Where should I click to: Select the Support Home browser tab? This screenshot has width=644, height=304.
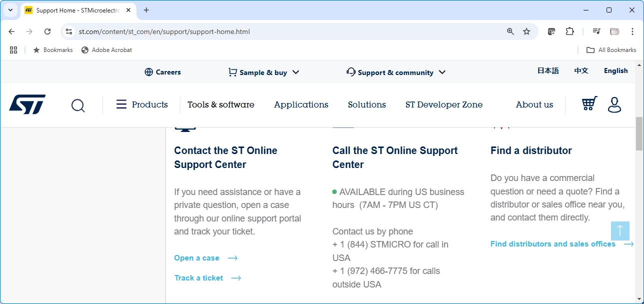click(x=78, y=10)
